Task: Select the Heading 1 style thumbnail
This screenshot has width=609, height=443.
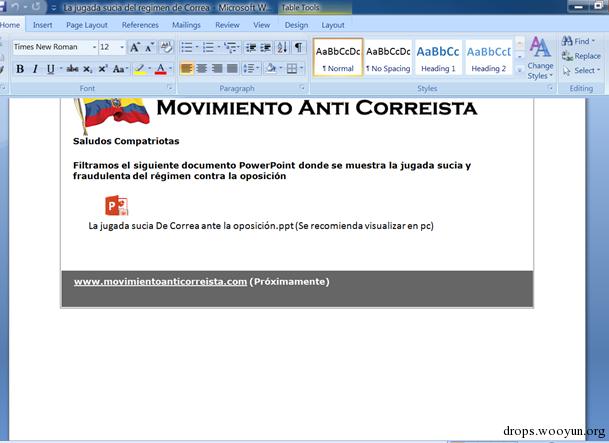Action: [438, 57]
